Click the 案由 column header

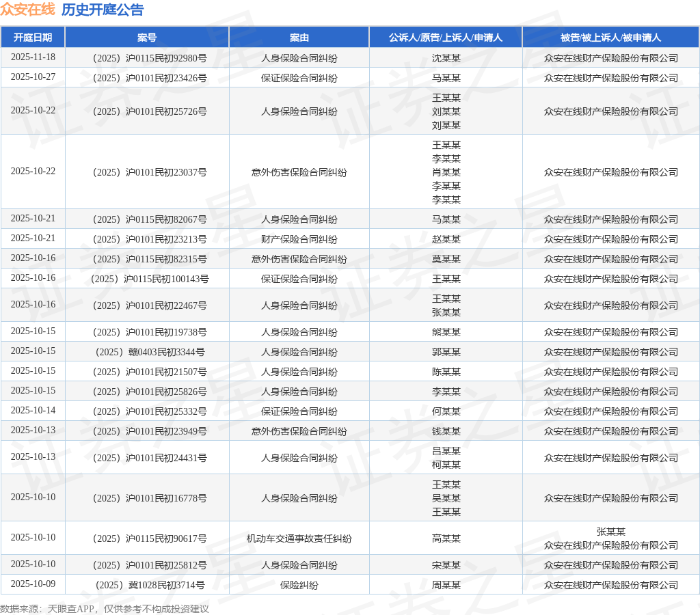point(299,38)
